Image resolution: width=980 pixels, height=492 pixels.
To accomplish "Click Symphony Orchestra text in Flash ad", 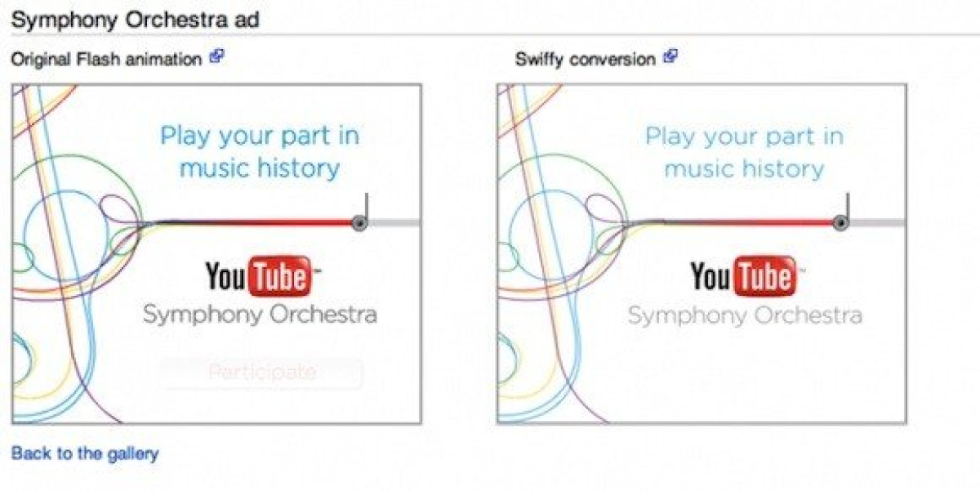I will tap(260, 315).
